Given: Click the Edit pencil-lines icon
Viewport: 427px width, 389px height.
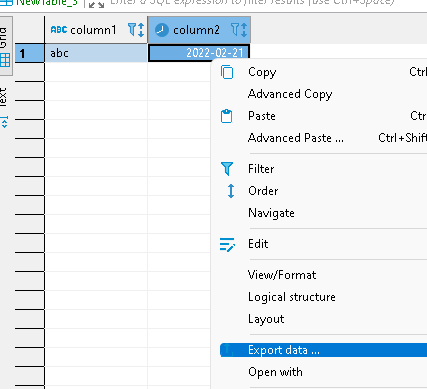Looking at the screenshot, I should tap(227, 245).
